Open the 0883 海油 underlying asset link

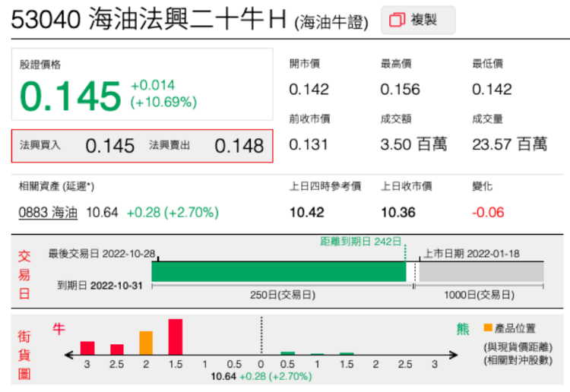click(x=48, y=213)
